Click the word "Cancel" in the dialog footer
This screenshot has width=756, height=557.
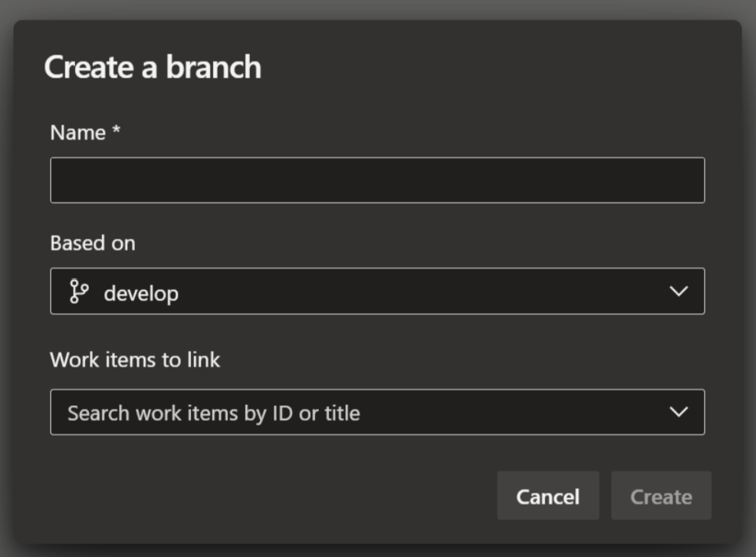tap(547, 496)
